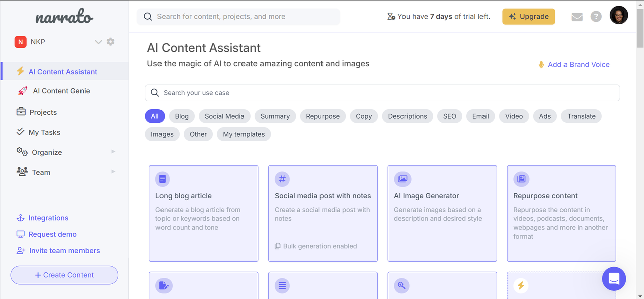644x299 pixels.
Task: Click the people Team icon
Action: [x=22, y=172]
